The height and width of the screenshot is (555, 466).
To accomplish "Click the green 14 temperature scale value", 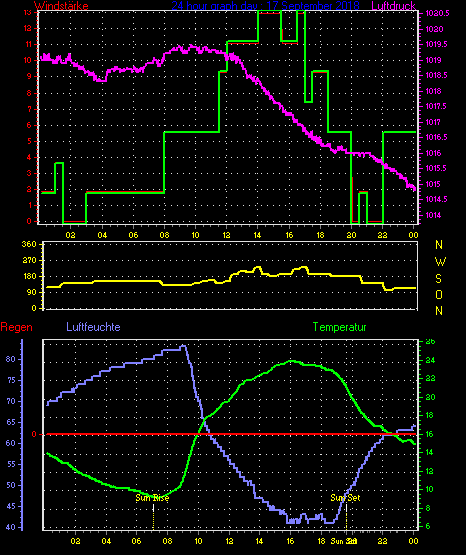I will pos(430,452).
